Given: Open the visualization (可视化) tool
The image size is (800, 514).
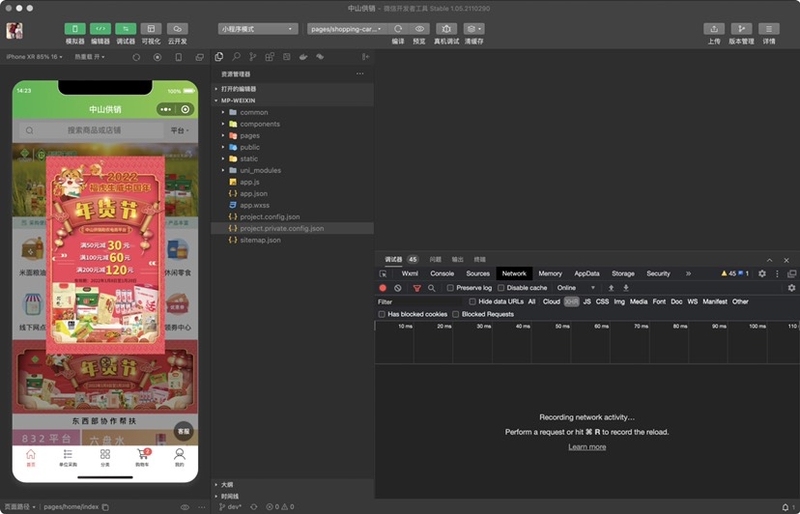Looking at the screenshot, I should (x=151, y=29).
